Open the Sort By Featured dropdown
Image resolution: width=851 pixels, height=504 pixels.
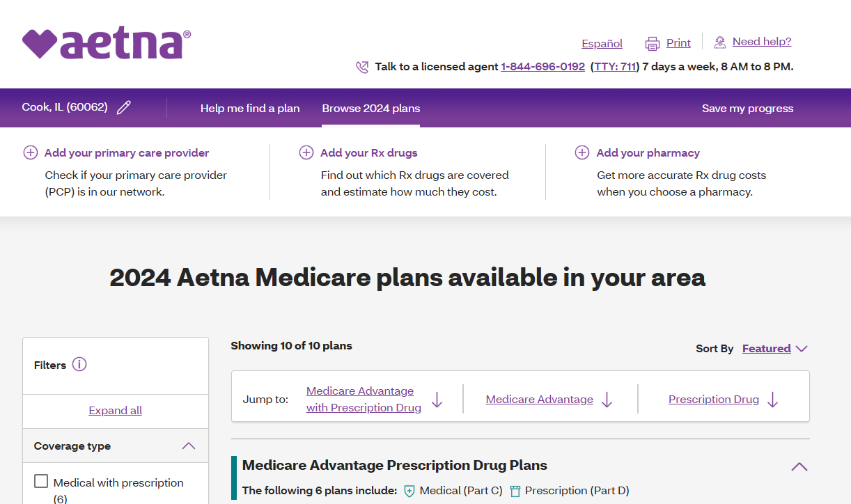774,348
